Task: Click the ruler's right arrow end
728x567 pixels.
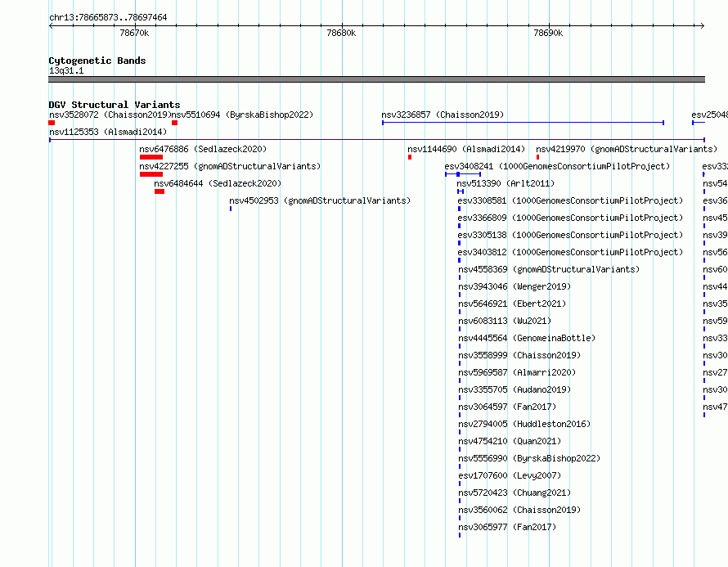Action: coord(703,26)
